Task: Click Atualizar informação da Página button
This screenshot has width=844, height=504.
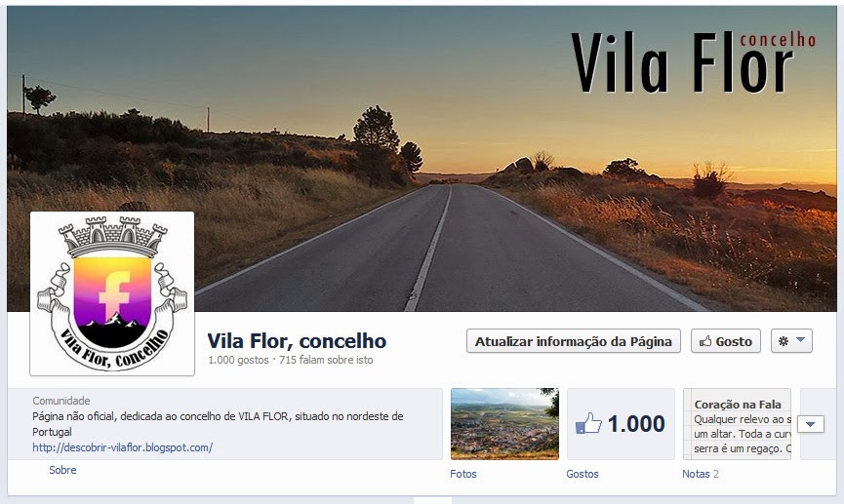Action: (x=574, y=341)
